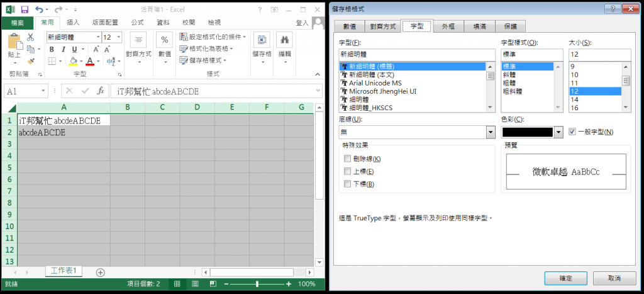
Task: Toggle Underline formatting in ribbon
Action: click(x=74, y=49)
